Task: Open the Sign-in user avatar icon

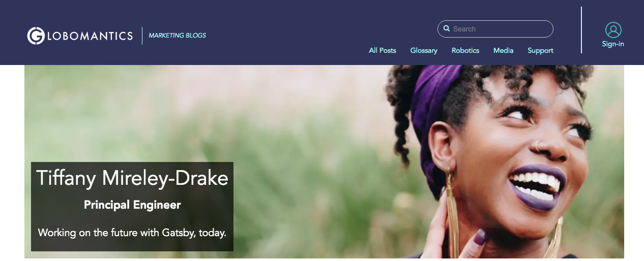Action: click(613, 30)
